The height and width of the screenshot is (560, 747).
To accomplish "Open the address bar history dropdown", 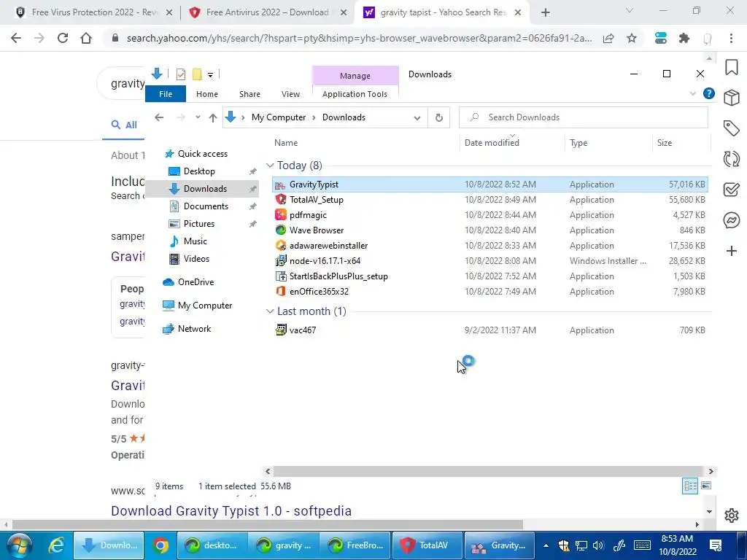I will [417, 117].
